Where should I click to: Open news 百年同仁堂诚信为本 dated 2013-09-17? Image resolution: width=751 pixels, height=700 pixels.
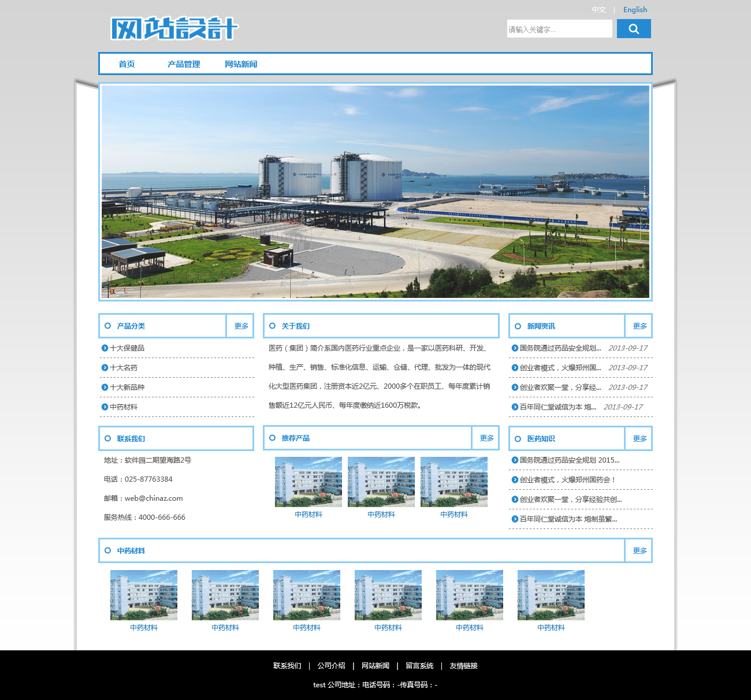557,407
